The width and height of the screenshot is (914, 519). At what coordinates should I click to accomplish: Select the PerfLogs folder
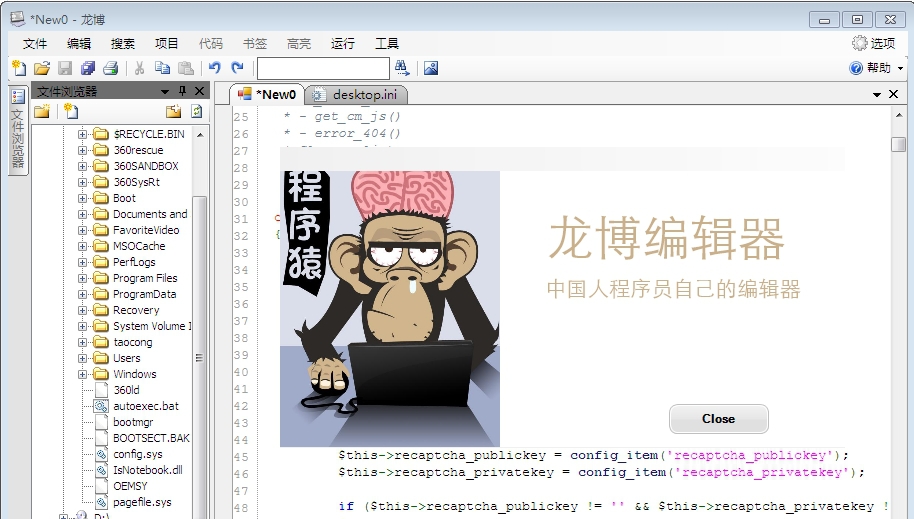pyautogui.click(x=134, y=262)
